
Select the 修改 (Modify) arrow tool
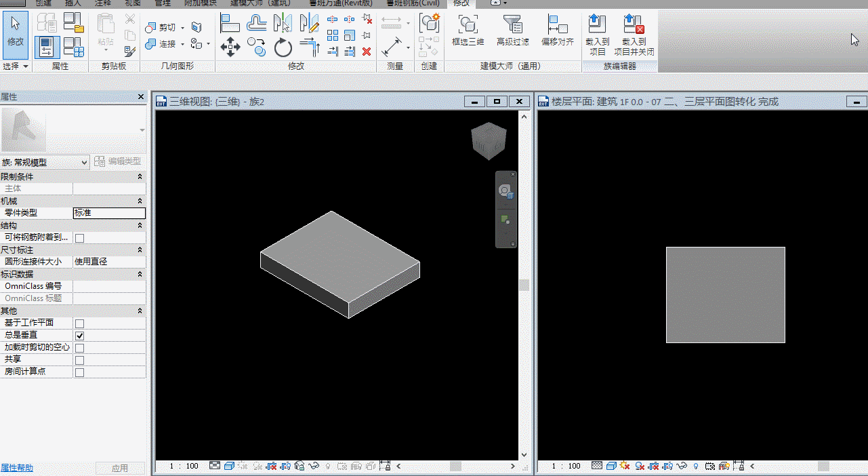click(x=16, y=34)
